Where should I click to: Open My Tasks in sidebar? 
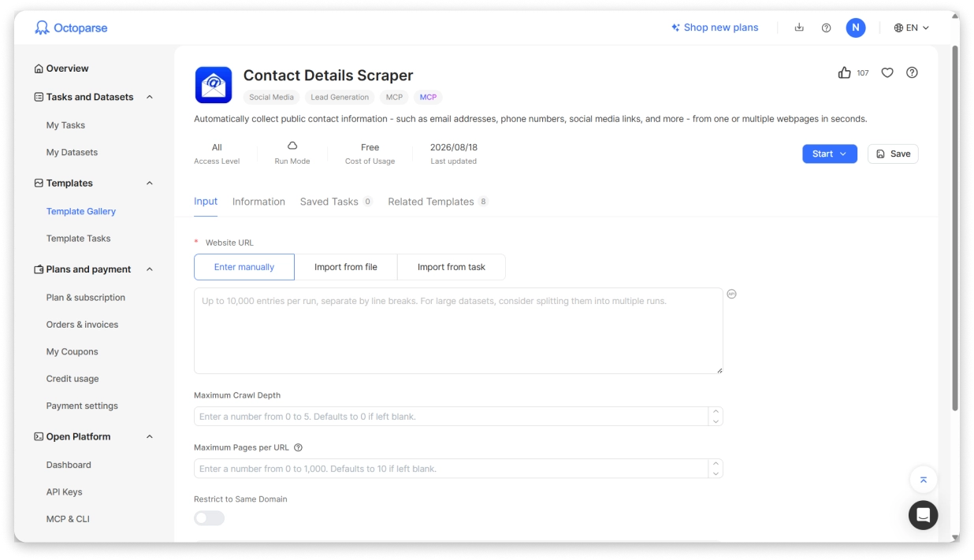click(x=65, y=125)
